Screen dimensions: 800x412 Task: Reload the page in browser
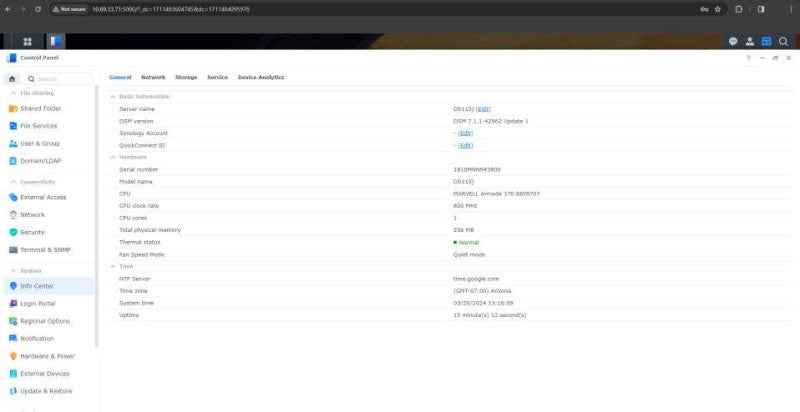coord(38,9)
